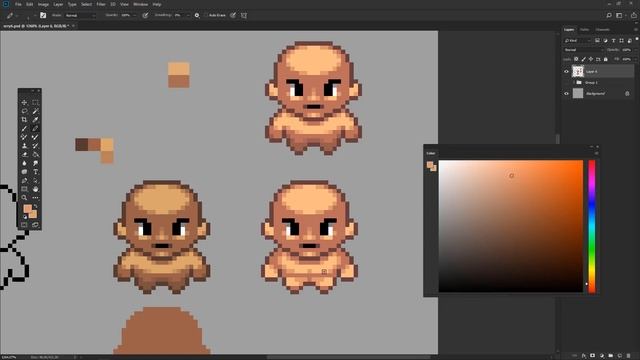Screen dimensions: 640x360
Task: Select the Path Selection tool
Action: (35, 180)
